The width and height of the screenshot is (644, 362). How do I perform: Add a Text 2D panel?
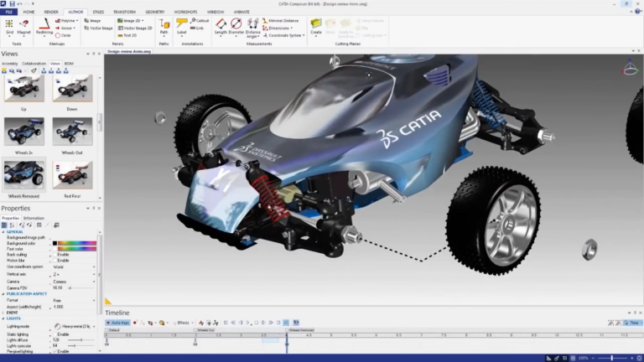pos(127,35)
